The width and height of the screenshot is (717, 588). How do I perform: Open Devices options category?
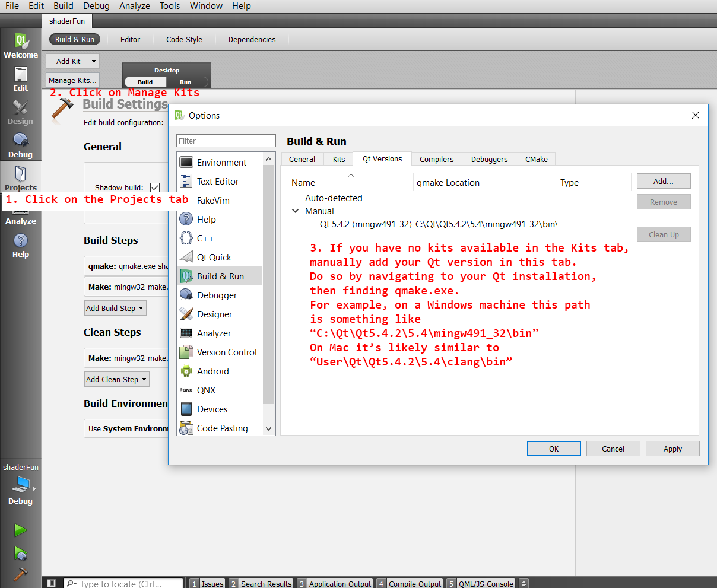pyautogui.click(x=220, y=409)
